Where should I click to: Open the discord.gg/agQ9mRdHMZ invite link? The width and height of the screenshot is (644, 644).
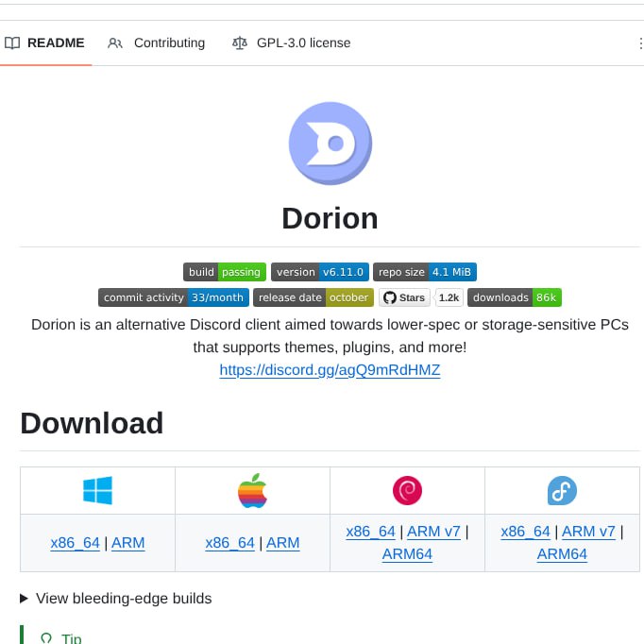pos(330,370)
